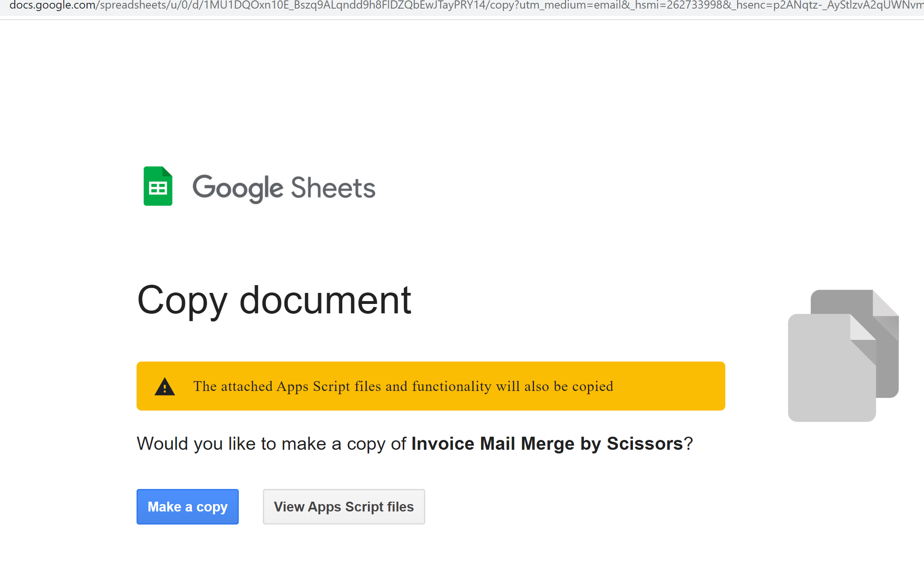This screenshot has height=576, width=924.
Task: Click the word 'Google' in the logo
Action: 238,188
